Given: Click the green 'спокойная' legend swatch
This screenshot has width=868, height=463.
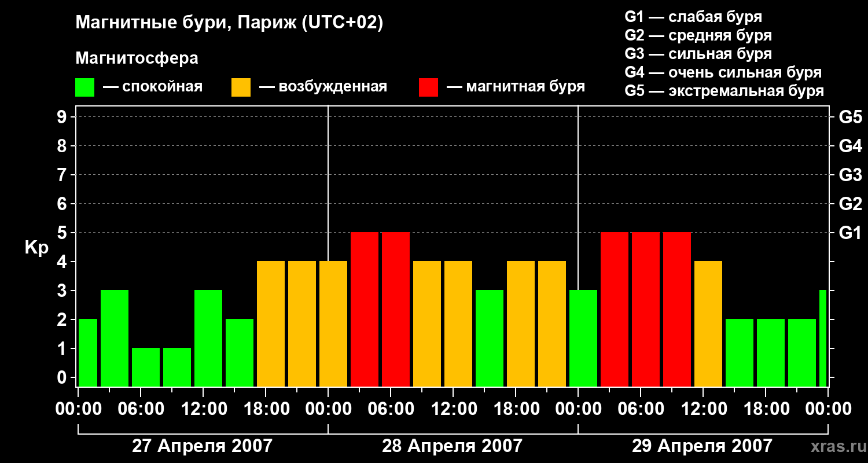Looking at the screenshot, I should point(84,87).
